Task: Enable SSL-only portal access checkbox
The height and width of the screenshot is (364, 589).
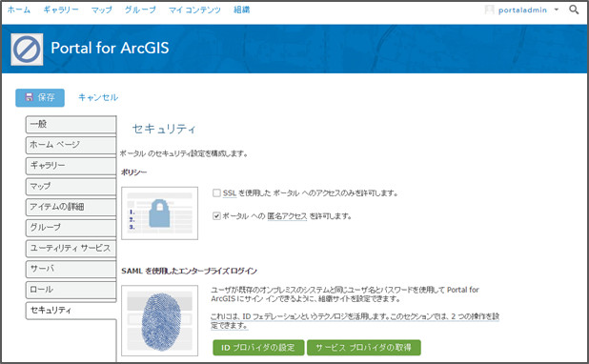Action: click(x=216, y=193)
